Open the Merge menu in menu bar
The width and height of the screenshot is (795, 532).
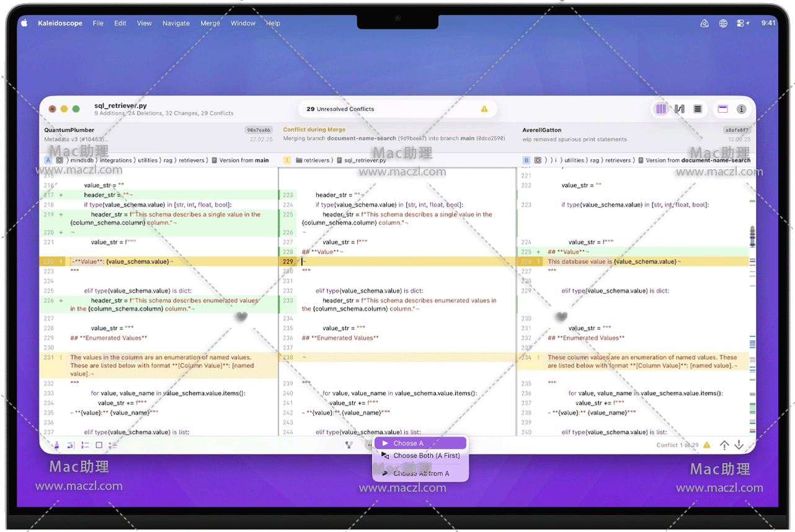click(x=210, y=23)
